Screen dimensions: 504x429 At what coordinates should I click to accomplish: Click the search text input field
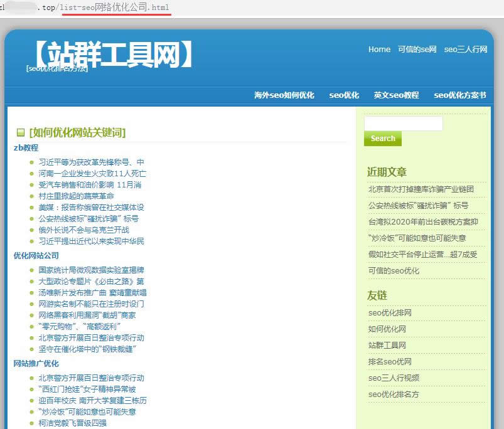[403, 124]
